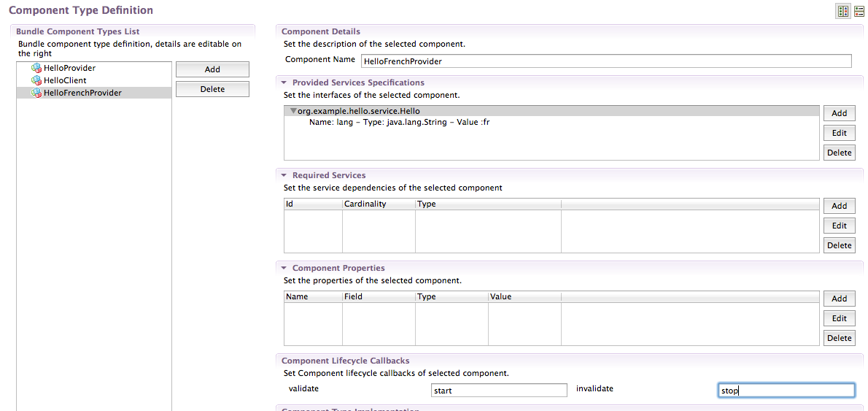The height and width of the screenshot is (411, 868).
Task: Delete the selected bundle component type
Action: pyautogui.click(x=212, y=89)
